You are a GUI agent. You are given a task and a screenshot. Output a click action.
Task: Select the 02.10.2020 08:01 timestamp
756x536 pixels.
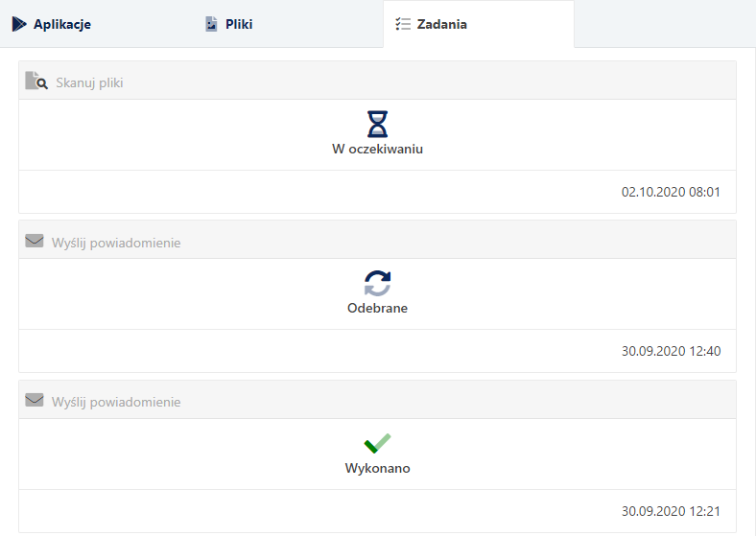pos(671,192)
